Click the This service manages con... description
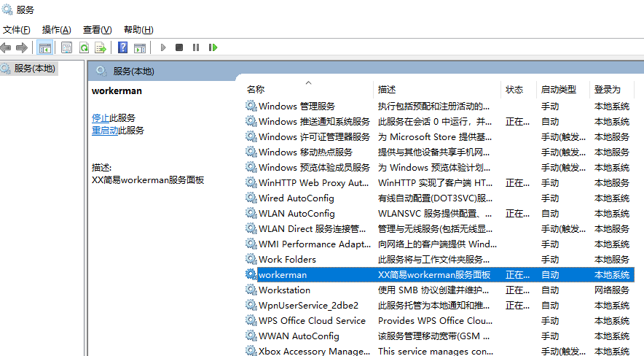The width and height of the screenshot is (644, 356). click(x=436, y=351)
